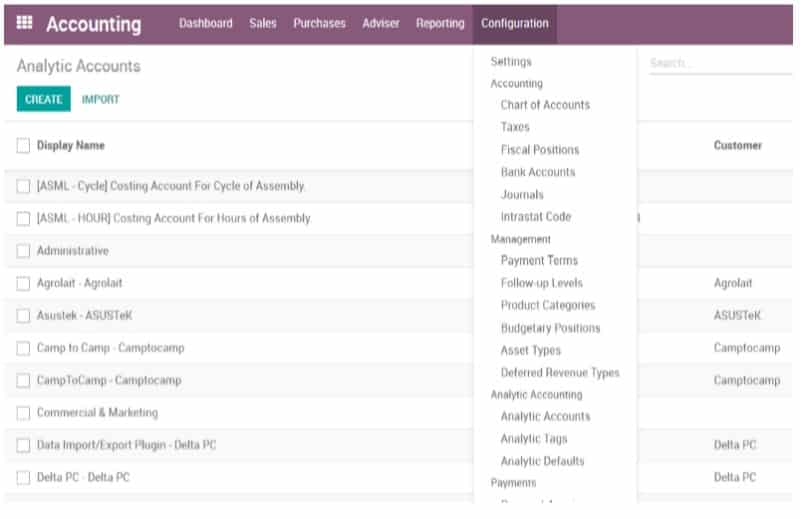Choose Taxes from Configuration menu

(x=515, y=127)
